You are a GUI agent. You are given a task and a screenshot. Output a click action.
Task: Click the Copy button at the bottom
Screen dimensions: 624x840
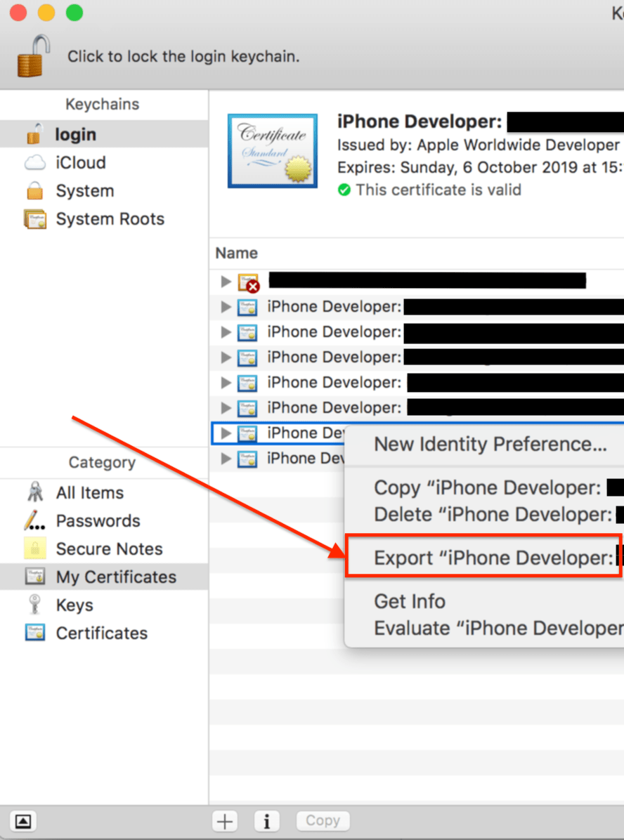(x=323, y=820)
